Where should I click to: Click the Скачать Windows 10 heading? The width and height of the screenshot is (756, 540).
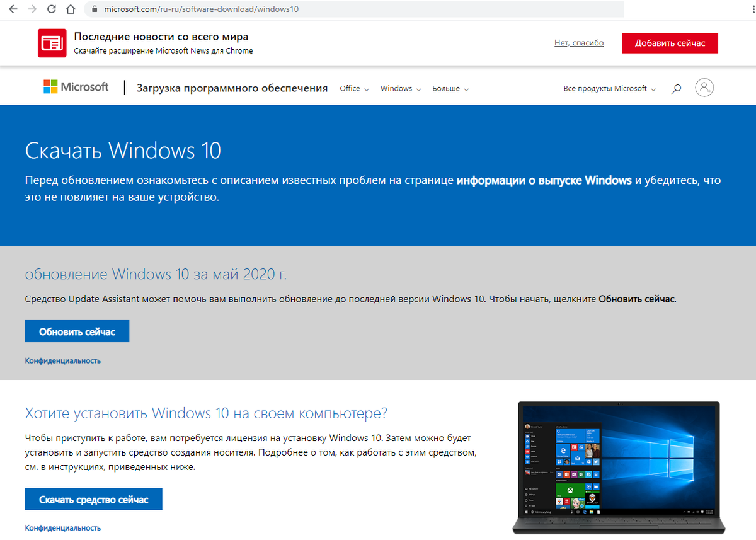(123, 151)
